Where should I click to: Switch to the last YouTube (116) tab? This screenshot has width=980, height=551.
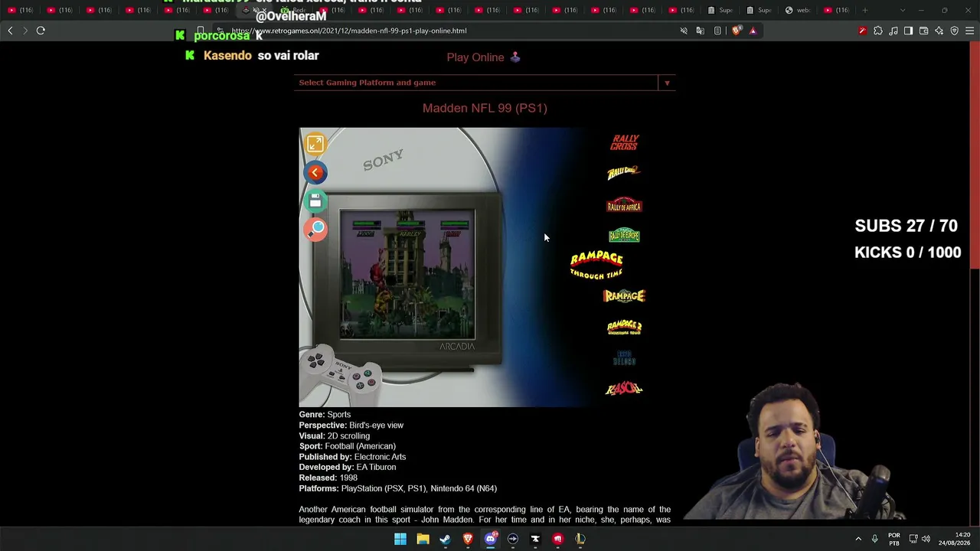point(836,10)
